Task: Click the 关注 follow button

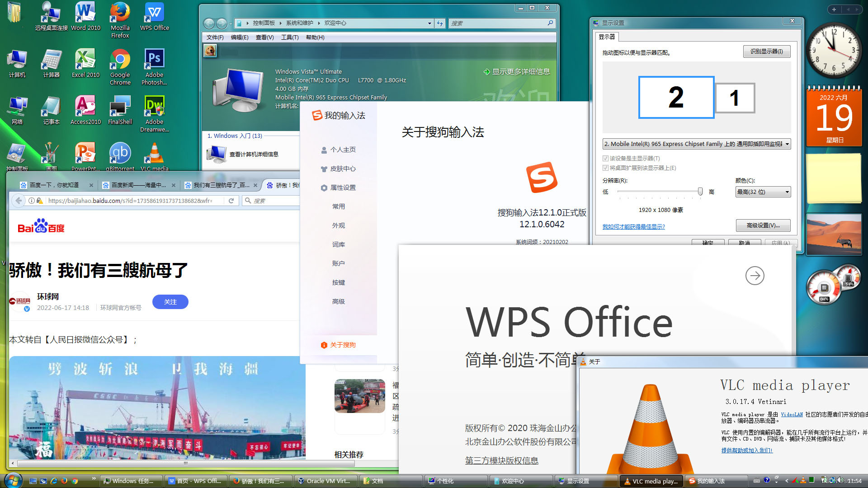Action: click(170, 302)
